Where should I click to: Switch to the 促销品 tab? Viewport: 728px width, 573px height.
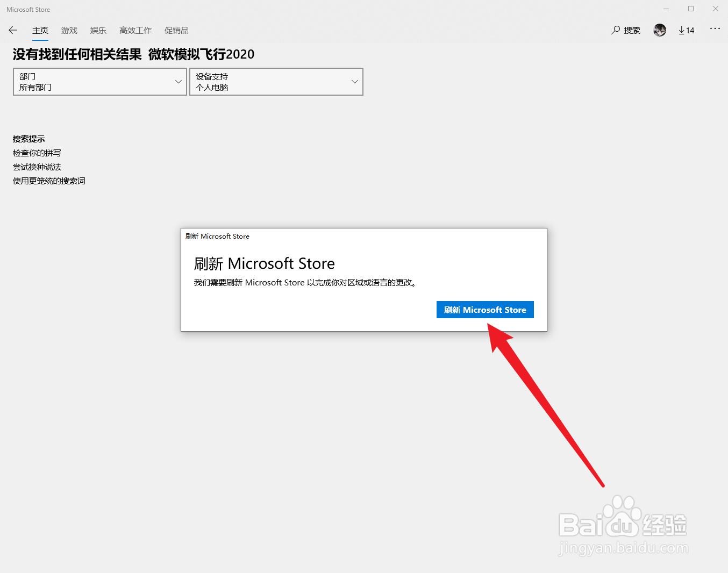click(x=176, y=31)
